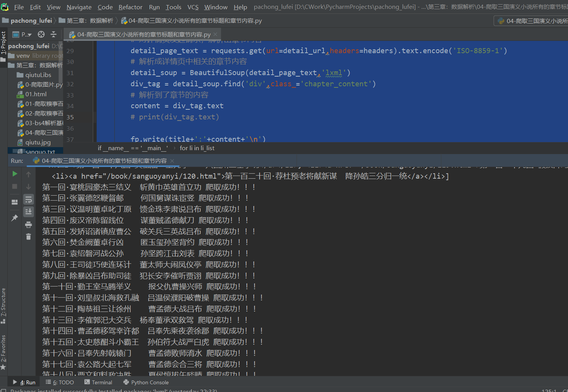568x392 pixels.
Task: Toggle the 2: Favorites tool window
Action: [3, 352]
